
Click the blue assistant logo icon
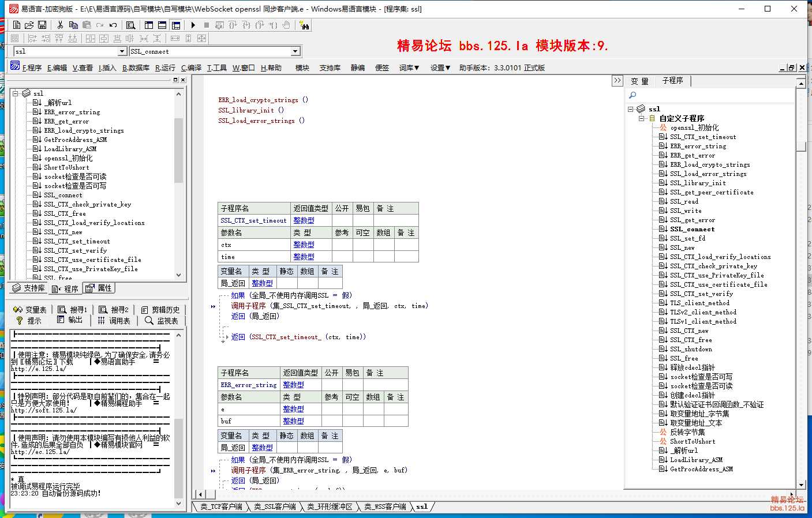[15, 66]
